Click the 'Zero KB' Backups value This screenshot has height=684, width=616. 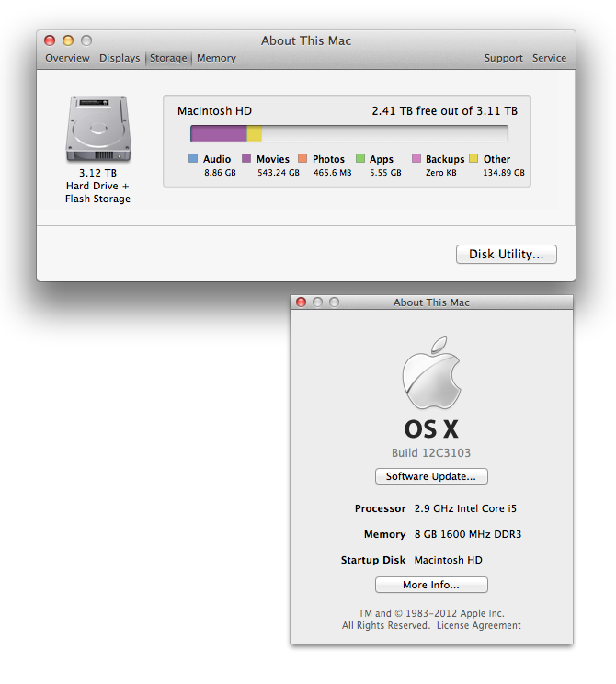point(441,173)
